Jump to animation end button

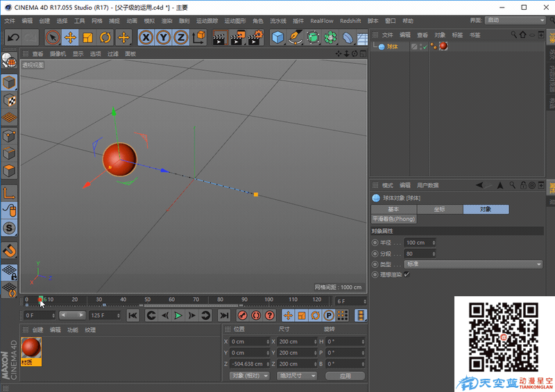(223, 315)
